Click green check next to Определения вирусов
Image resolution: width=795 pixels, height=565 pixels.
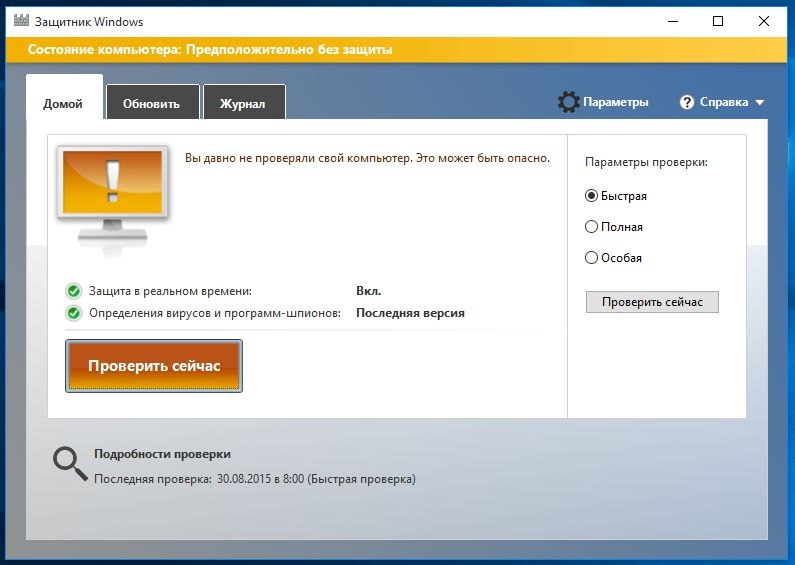(x=74, y=313)
